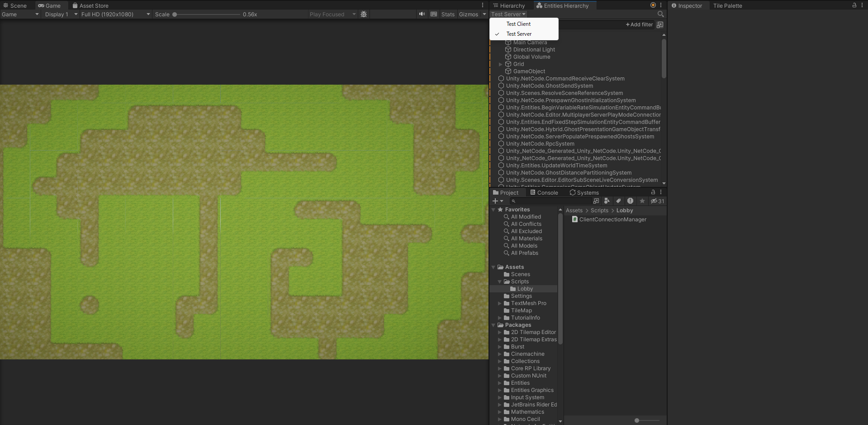Screen dimensions: 868x425
Task: Switch to the Scene tab
Action: click(15, 5)
